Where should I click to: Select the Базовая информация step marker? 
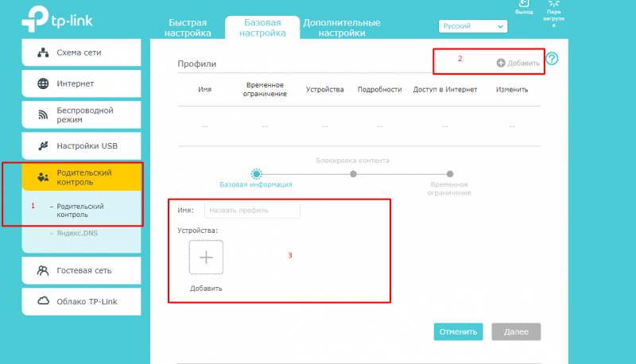[256, 173]
